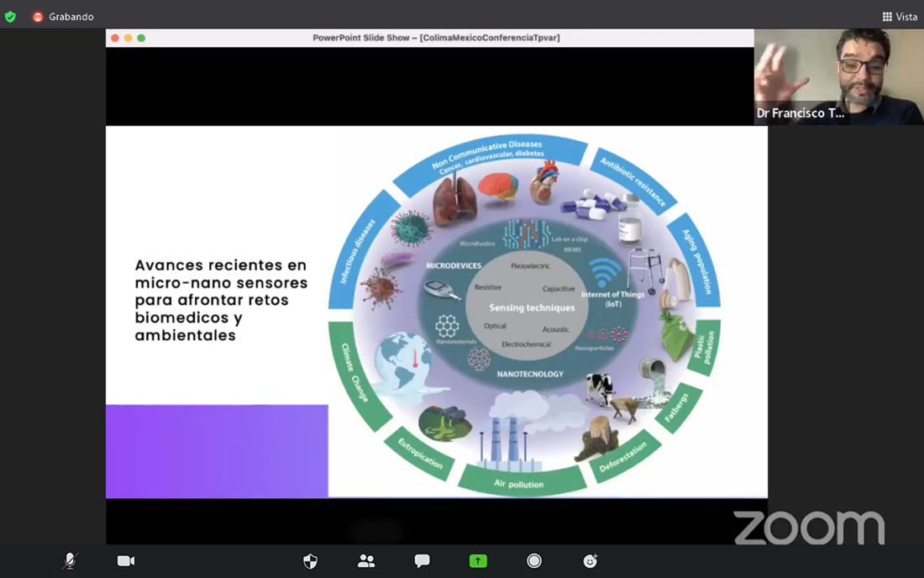Click the red Grabando recording indicator
The image size is (924, 578).
[38, 17]
